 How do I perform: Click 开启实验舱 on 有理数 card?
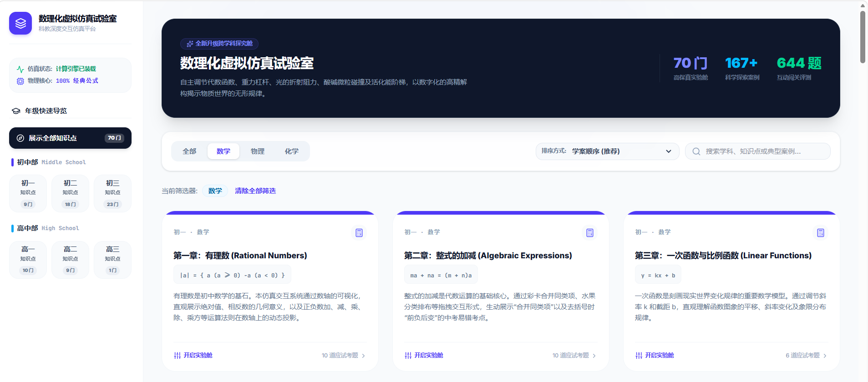tap(198, 356)
